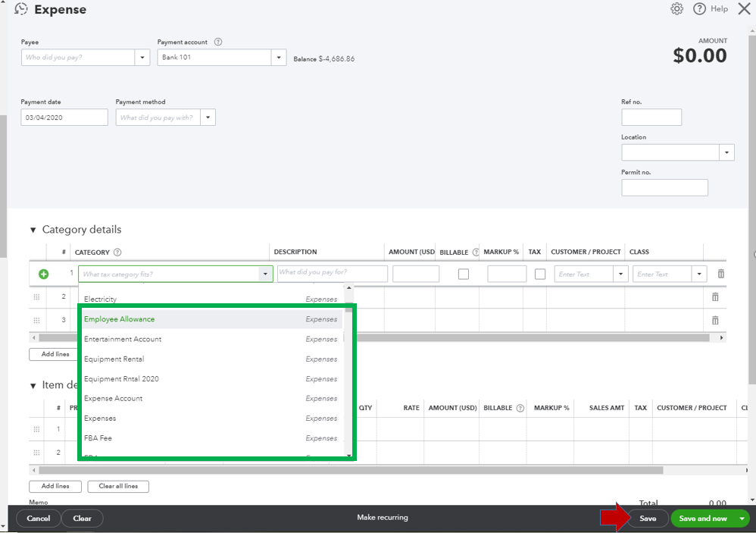
Task: Toggle the Category dropdown arrow on line 1
Action: coord(265,274)
